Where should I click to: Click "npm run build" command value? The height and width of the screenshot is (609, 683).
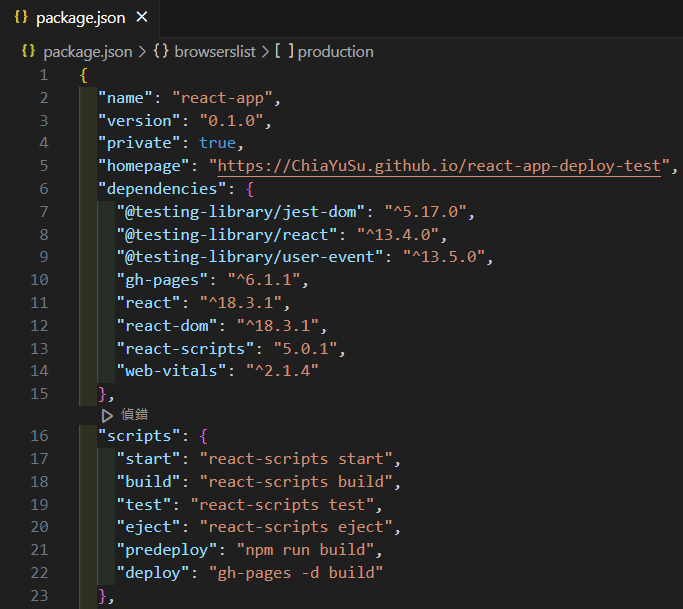[305, 550]
